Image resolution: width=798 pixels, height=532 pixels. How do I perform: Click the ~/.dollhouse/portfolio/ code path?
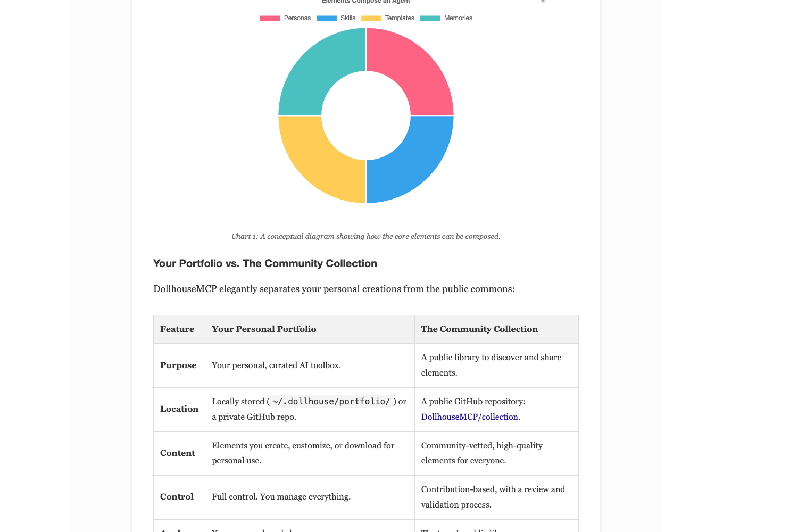click(x=331, y=402)
